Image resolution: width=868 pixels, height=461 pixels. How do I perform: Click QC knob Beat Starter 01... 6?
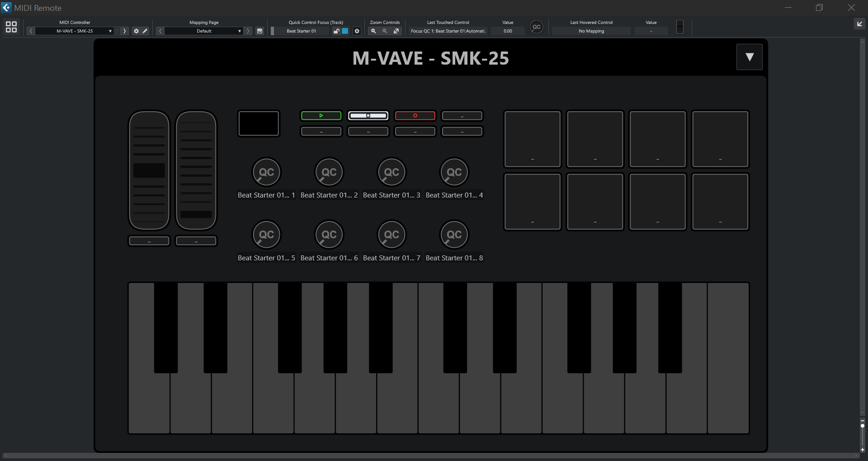(x=329, y=235)
